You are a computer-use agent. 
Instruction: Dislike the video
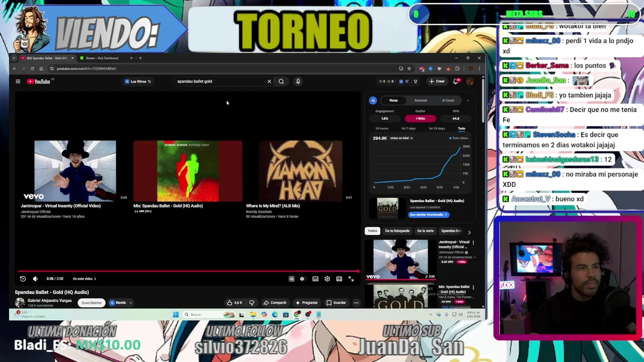pyautogui.click(x=252, y=303)
